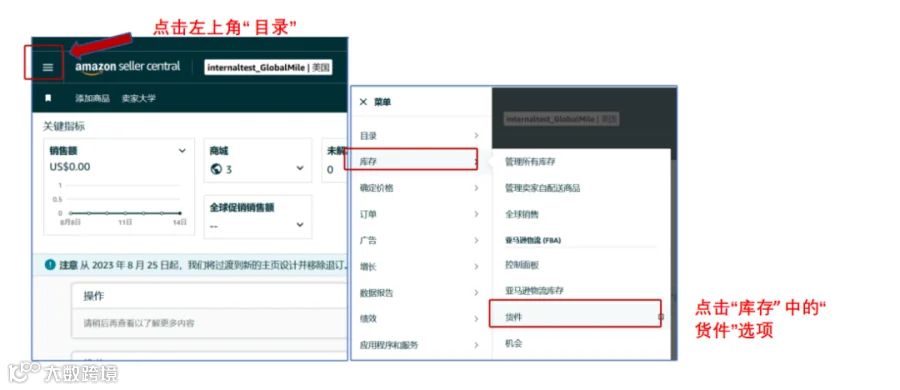Click the 14日 chart axis label
The width and height of the screenshot is (900, 390).
click(x=180, y=222)
